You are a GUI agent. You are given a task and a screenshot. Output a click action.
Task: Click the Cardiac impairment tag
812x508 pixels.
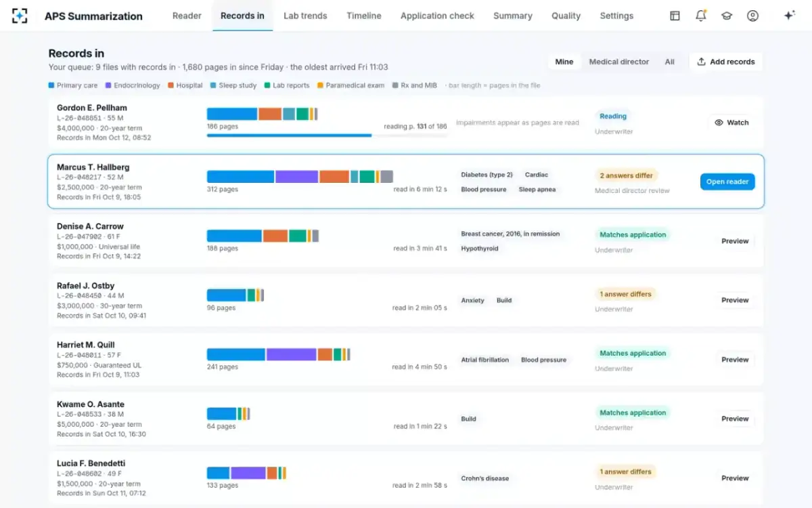click(537, 175)
